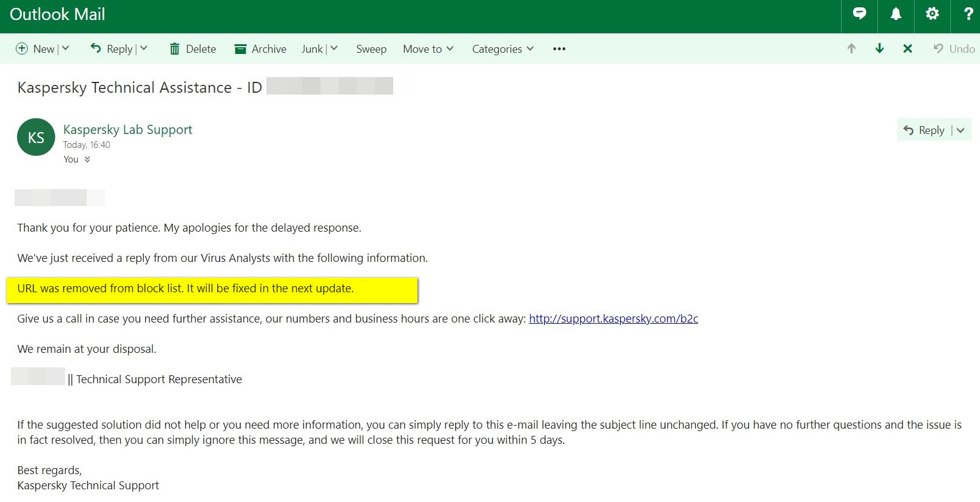
Task: Click the Outlook Mail title
Action: (x=58, y=15)
